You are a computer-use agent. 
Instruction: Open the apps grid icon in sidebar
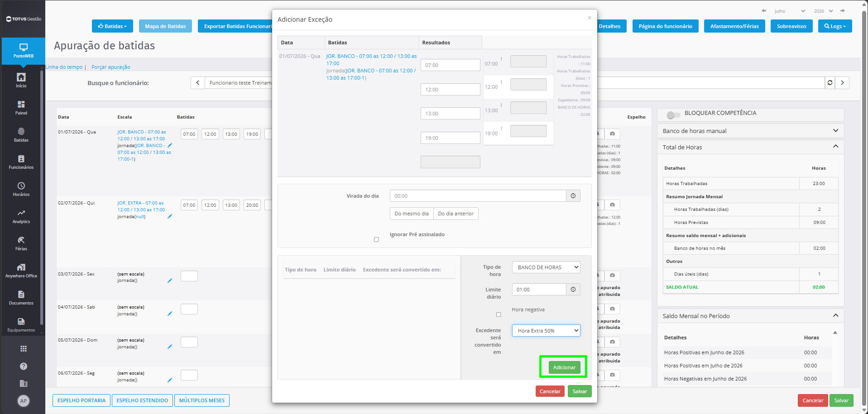[x=24, y=348]
